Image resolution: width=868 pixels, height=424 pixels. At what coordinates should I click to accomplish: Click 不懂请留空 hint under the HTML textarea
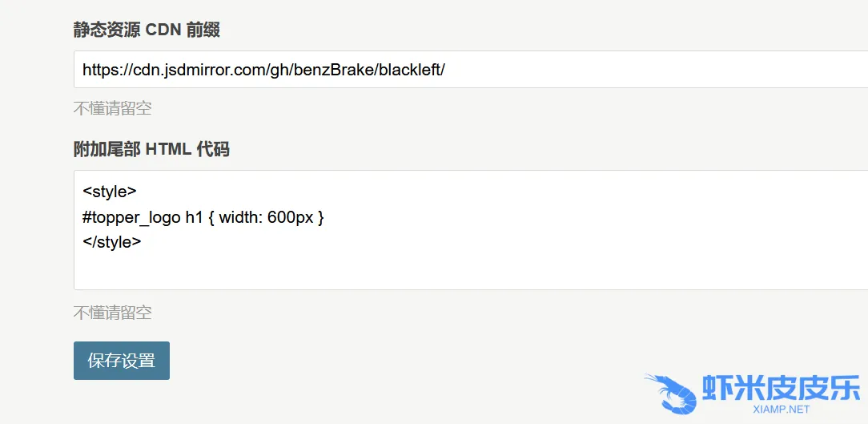click(113, 313)
